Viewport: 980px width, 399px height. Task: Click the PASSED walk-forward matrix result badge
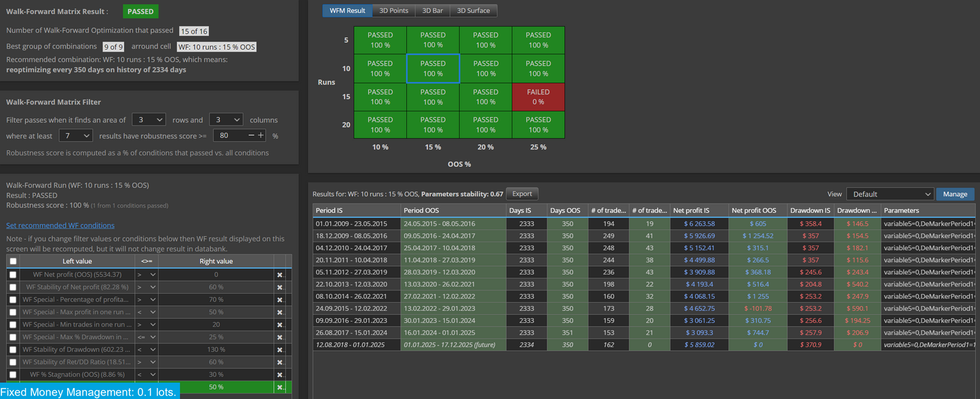(x=140, y=12)
